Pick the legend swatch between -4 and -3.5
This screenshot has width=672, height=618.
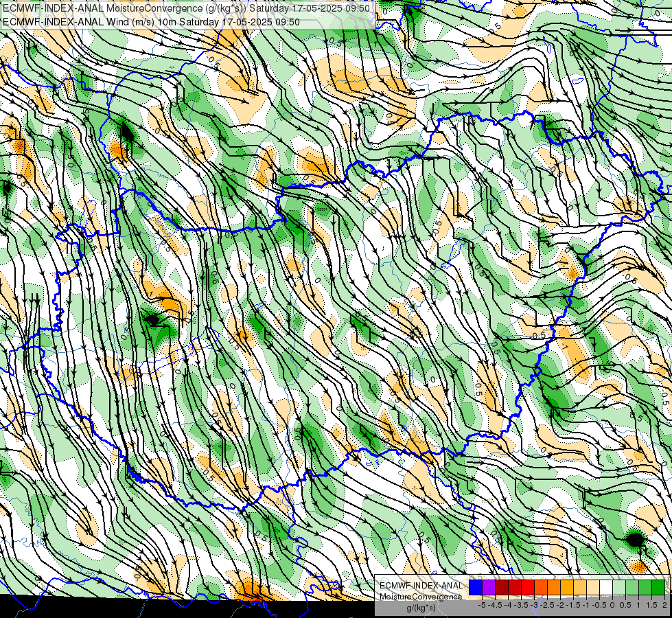coord(515,588)
